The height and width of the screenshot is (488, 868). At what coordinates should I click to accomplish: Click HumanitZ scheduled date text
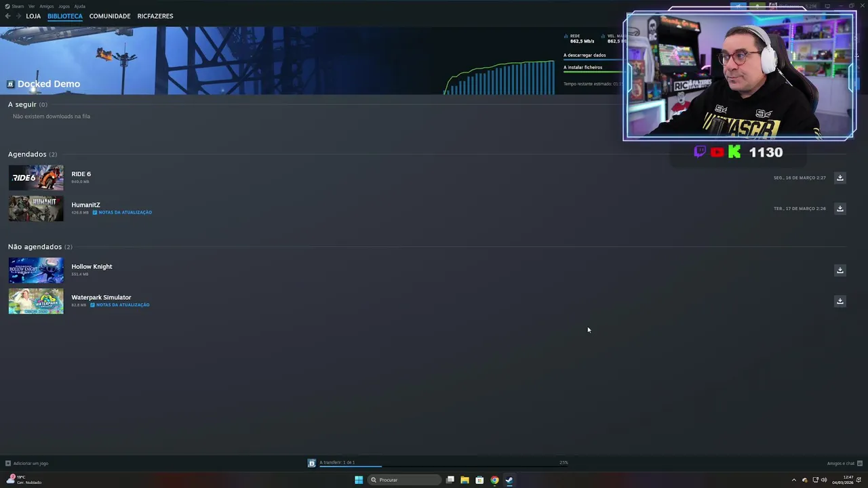point(800,209)
